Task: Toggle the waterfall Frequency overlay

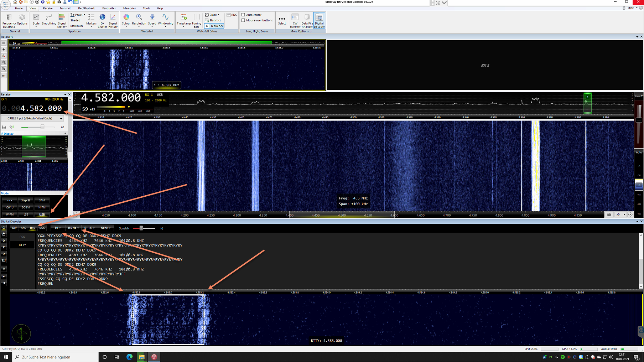Action: pyautogui.click(x=214, y=26)
